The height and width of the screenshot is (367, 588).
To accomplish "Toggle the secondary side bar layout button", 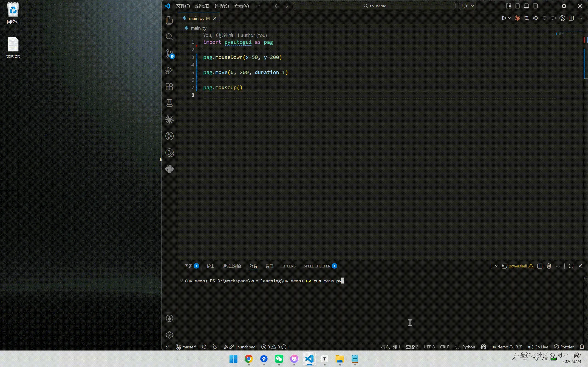I will point(535,6).
